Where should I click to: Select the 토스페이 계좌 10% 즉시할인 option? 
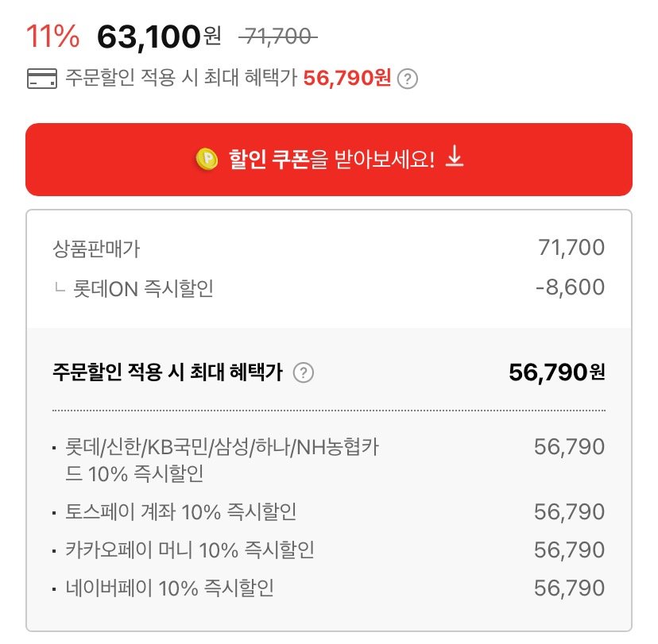[x=329, y=511]
